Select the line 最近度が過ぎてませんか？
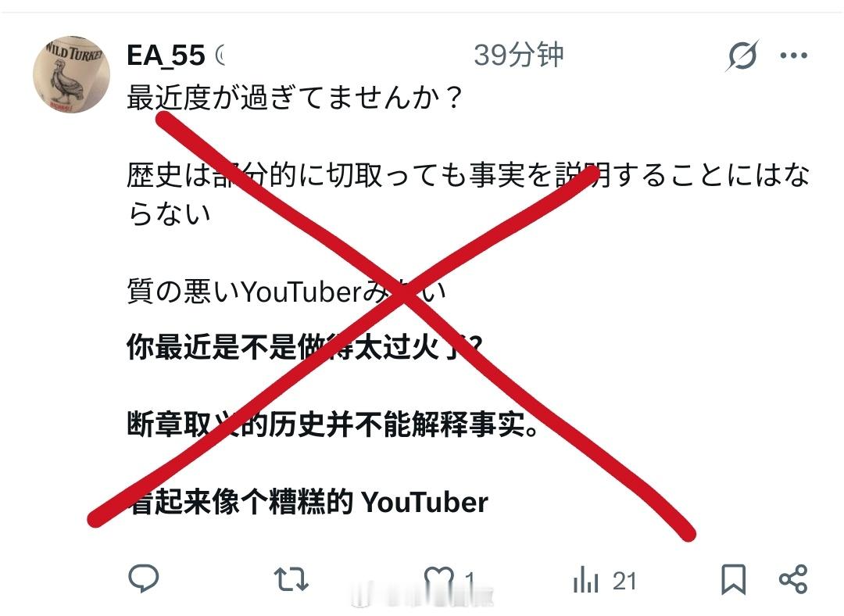The width and height of the screenshot is (844, 616). coord(295,98)
